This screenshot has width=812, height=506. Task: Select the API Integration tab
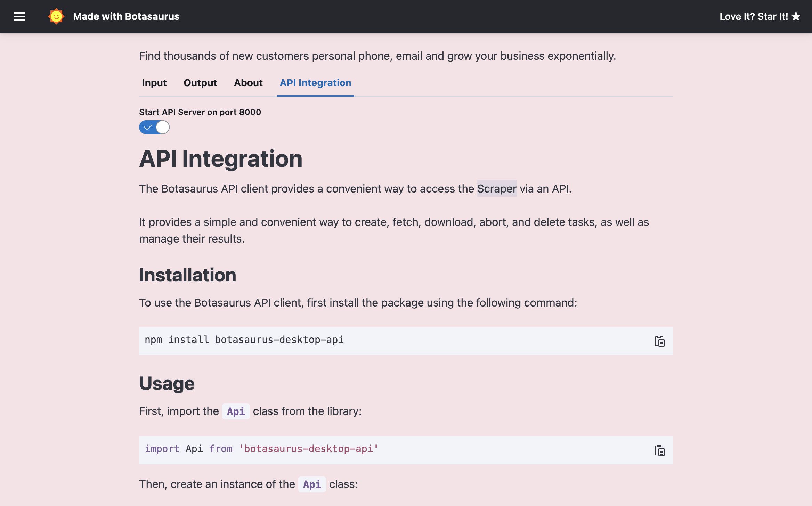click(315, 83)
